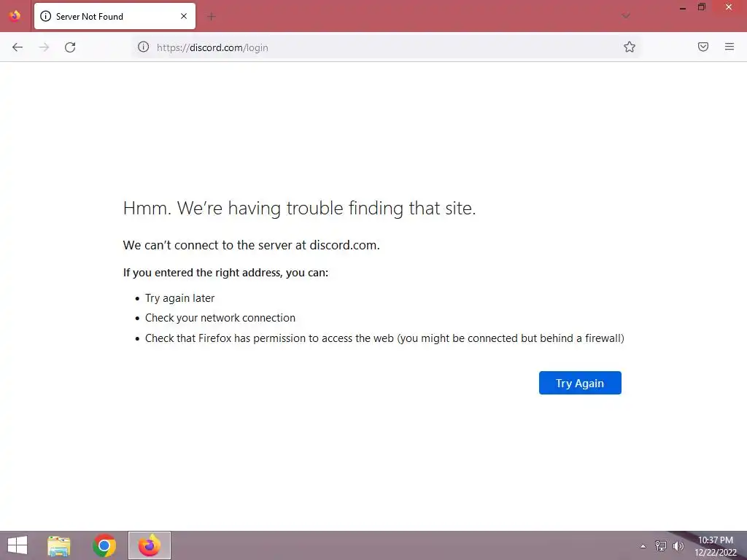Open the volume speaker tray icon
The width and height of the screenshot is (747, 560).
[x=678, y=546]
